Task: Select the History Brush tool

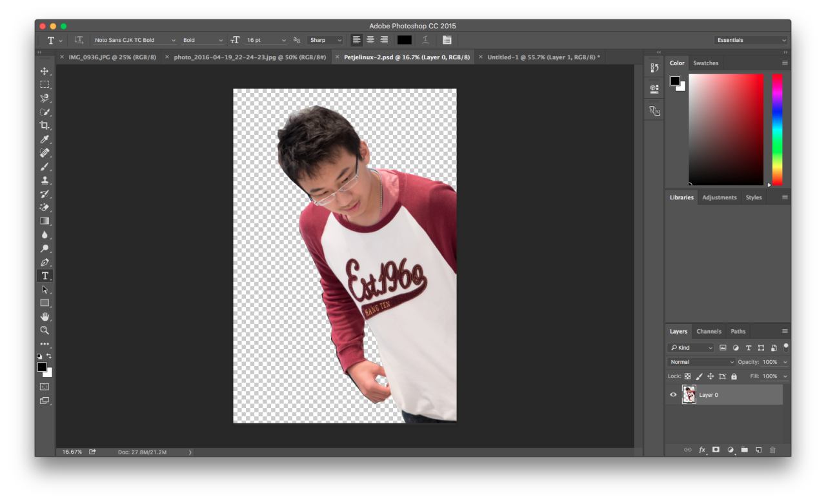Action: click(x=45, y=194)
